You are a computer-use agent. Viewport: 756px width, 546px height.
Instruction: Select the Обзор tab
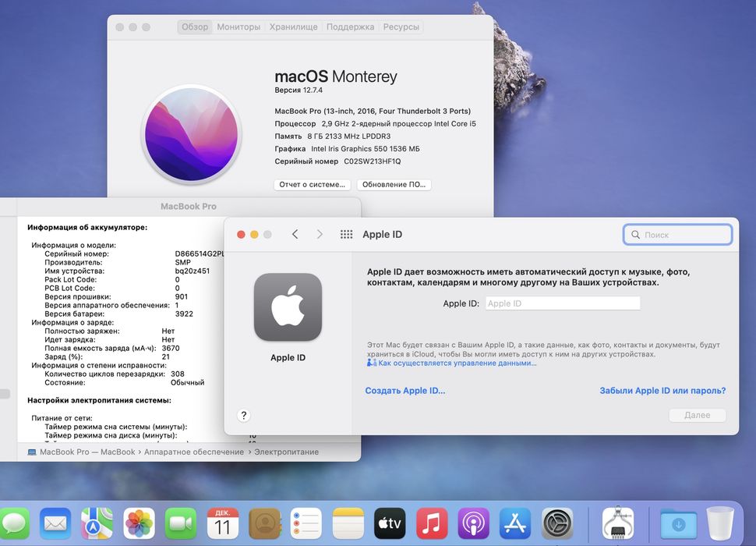click(195, 27)
